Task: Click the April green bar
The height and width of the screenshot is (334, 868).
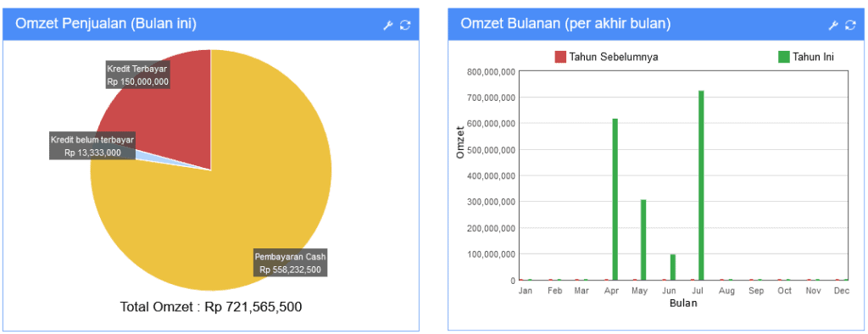Action: pos(615,199)
